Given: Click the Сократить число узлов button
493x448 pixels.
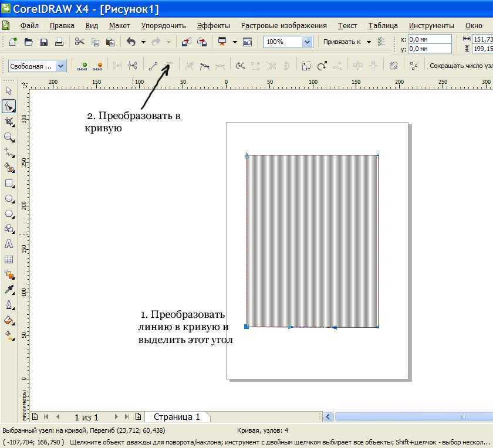Looking at the screenshot, I should tap(460, 66).
